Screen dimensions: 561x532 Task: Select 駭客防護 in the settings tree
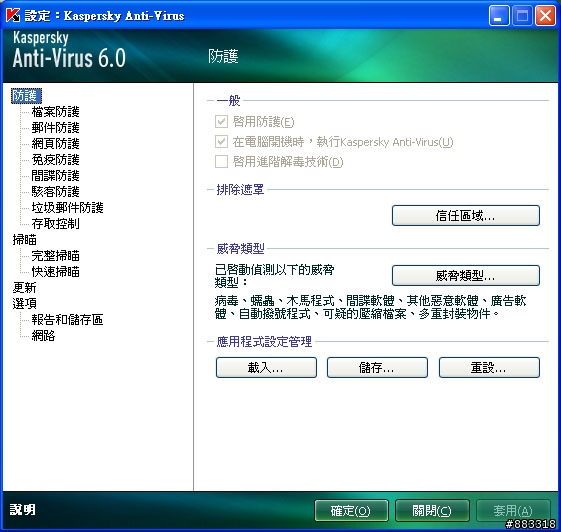coord(55,192)
